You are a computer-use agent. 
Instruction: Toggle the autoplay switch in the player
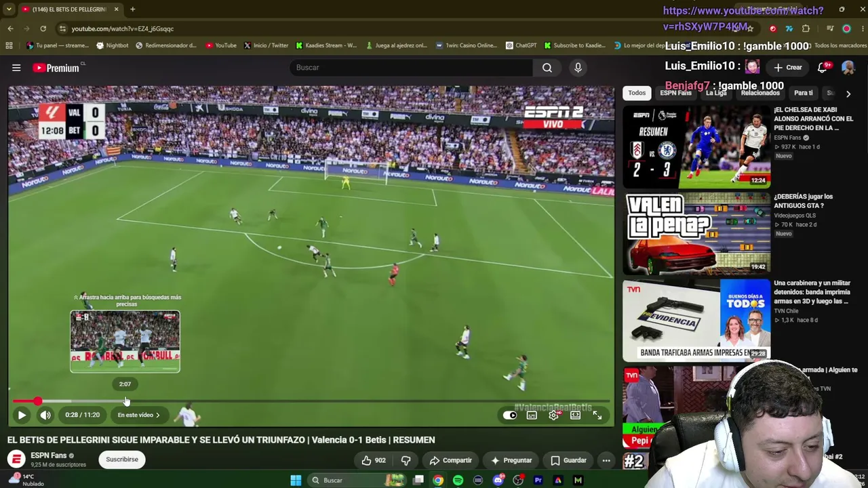[x=510, y=415]
